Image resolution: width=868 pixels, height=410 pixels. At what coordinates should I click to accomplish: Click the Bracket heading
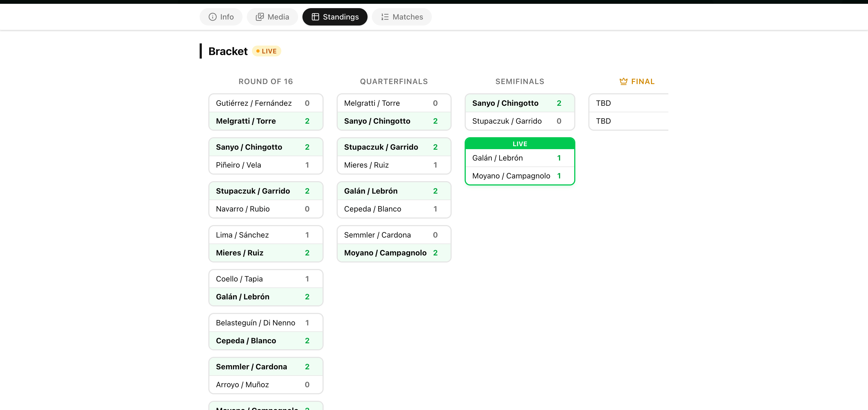[x=228, y=51]
